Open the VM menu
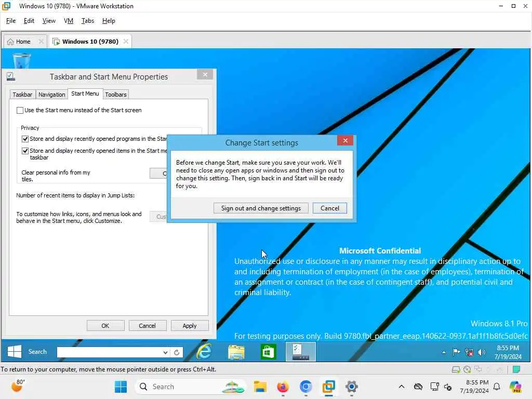The width and height of the screenshot is (532, 399). [x=69, y=21]
